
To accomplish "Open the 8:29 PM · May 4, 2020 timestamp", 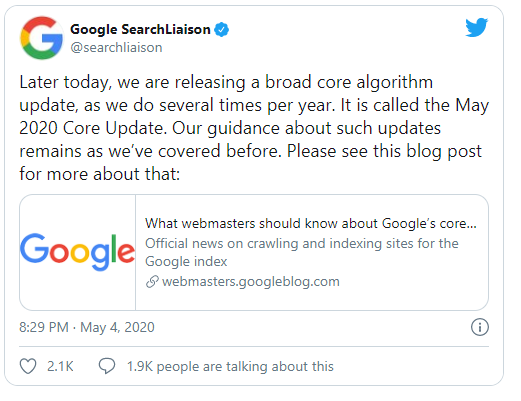I will 87,327.
